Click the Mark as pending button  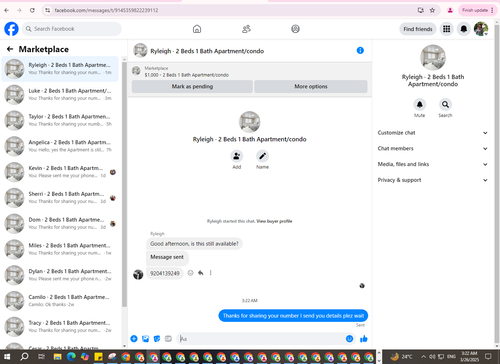pos(192,86)
